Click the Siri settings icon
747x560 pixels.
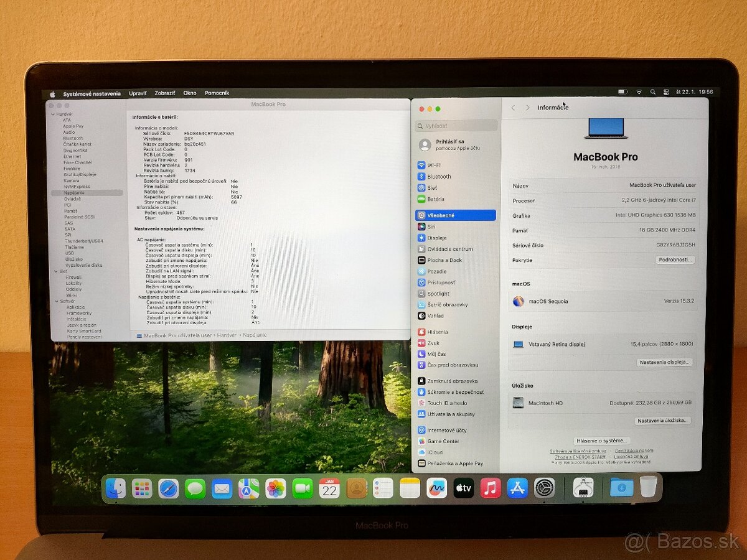coord(423,226)
